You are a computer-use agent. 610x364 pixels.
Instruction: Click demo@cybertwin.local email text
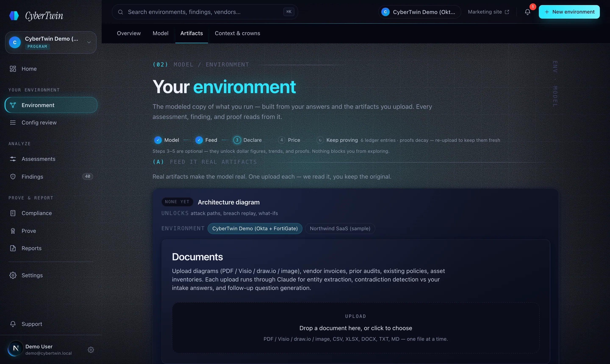[x=49, y=353]
